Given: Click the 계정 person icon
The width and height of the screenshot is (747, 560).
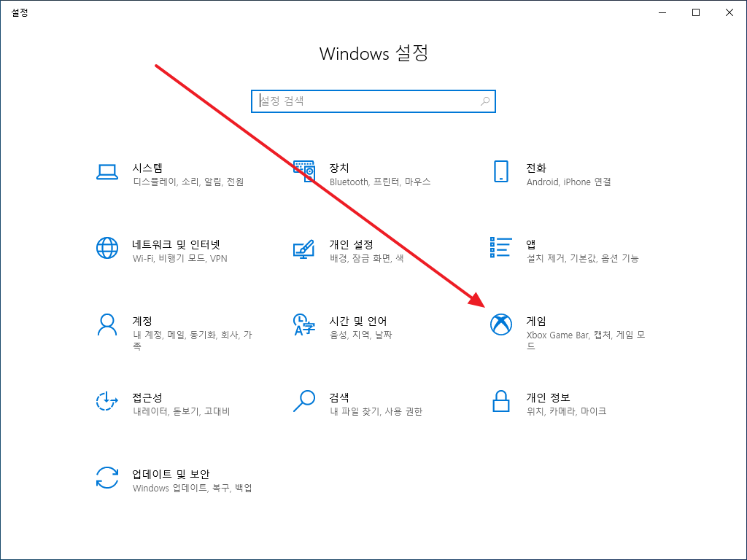Looking at the screenshot, I should pos(107,324).
